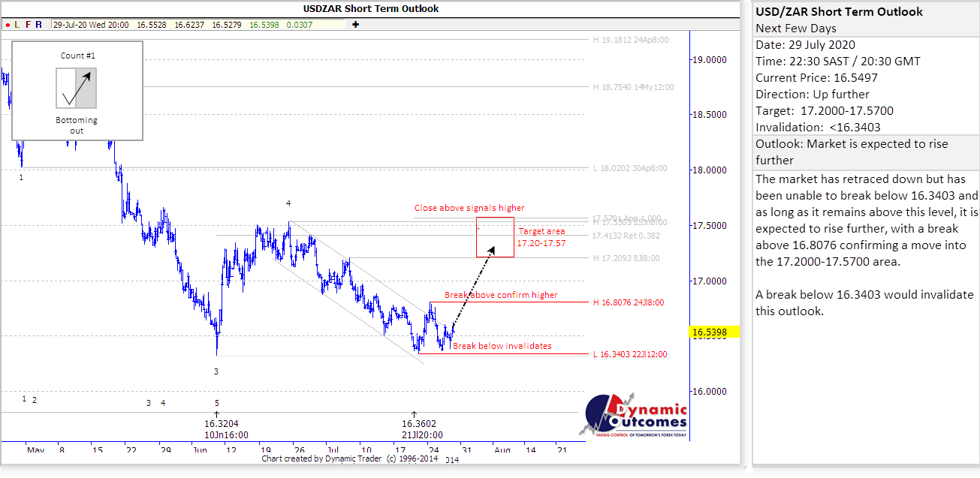
Task: Click the H 18.7540 14My12:00 level label
Action: point(633,87)
